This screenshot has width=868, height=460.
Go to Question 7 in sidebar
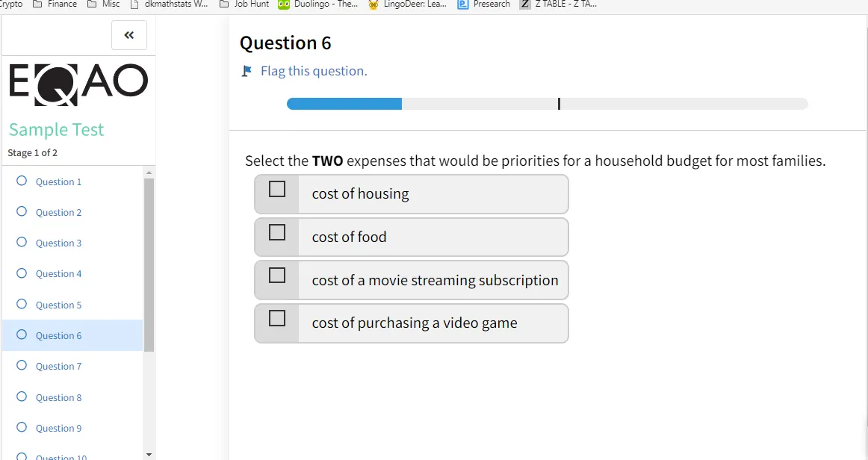[x=58, y=367]
